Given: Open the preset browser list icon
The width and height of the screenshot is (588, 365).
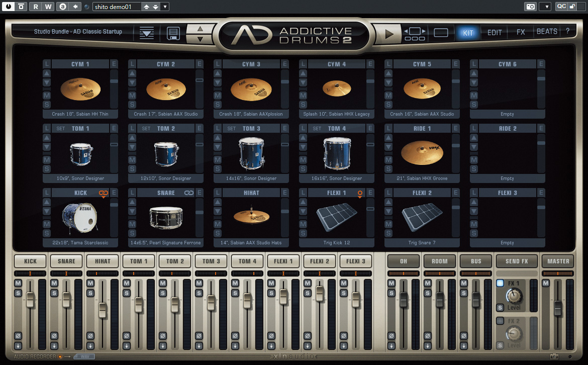Looking at the screenshot, I should 147,33.
